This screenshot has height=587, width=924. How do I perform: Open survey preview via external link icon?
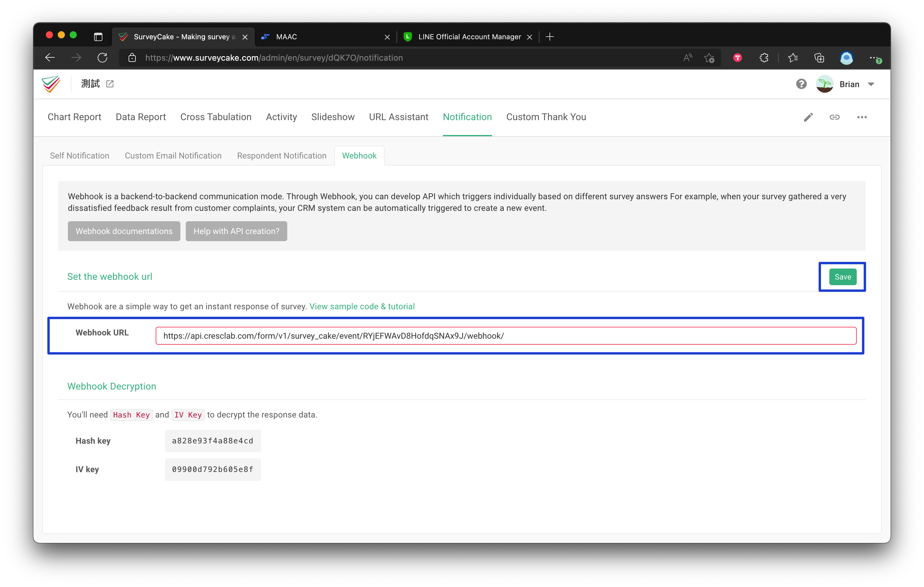[110, 84]
